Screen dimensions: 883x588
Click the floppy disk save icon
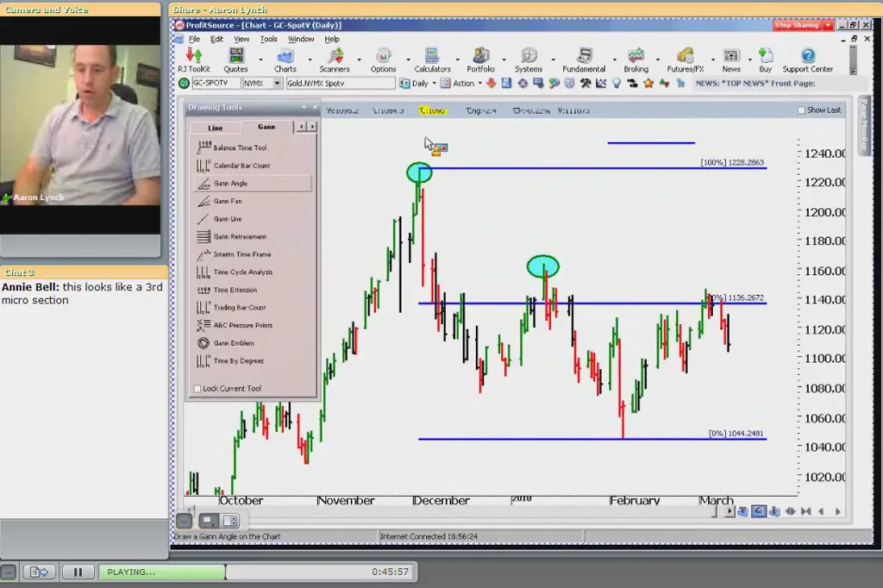(x=506, y=84)
